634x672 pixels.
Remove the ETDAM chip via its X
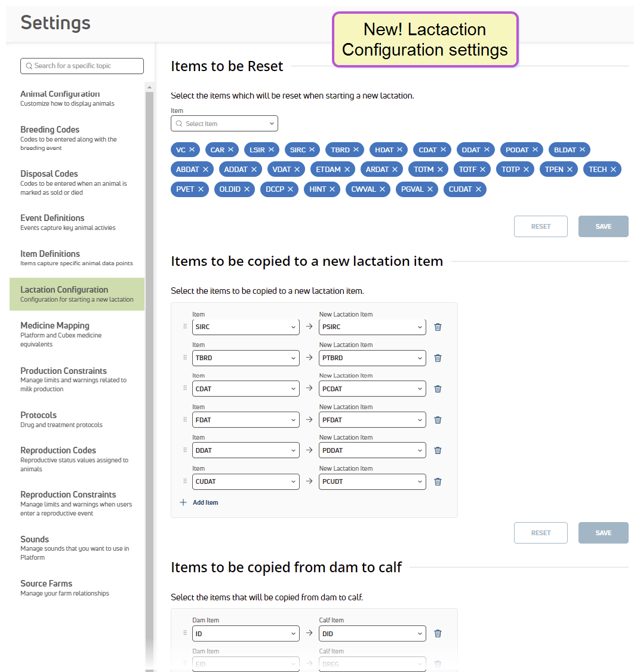click(347, 169)
